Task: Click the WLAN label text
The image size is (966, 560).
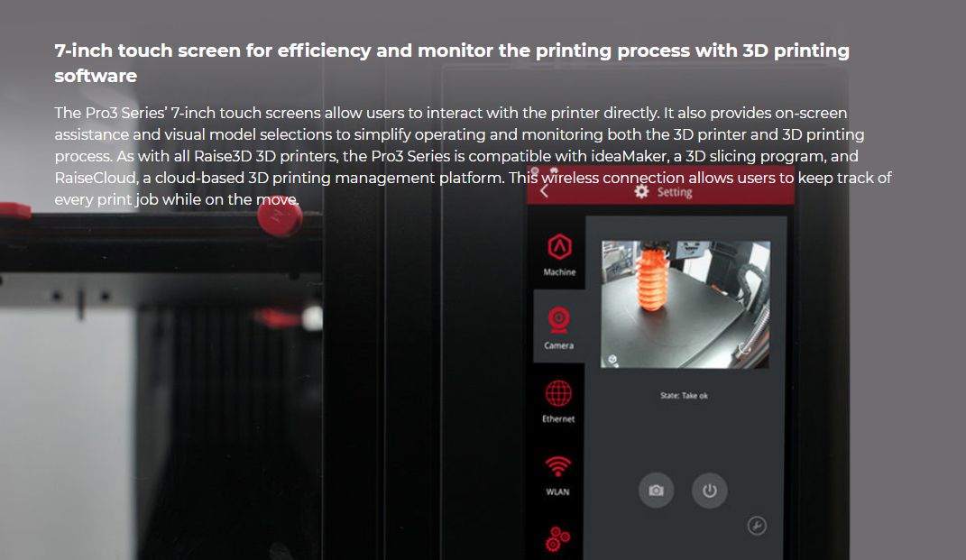Action: pos(557,492)
